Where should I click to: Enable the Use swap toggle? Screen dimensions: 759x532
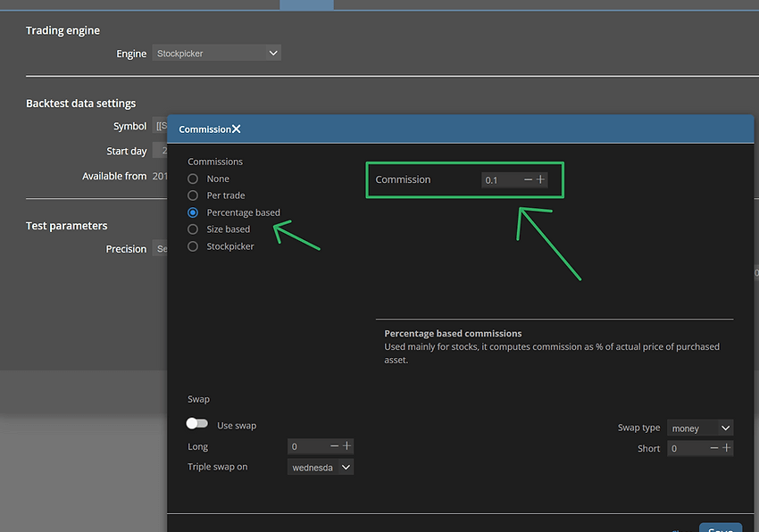coord(196,425)
